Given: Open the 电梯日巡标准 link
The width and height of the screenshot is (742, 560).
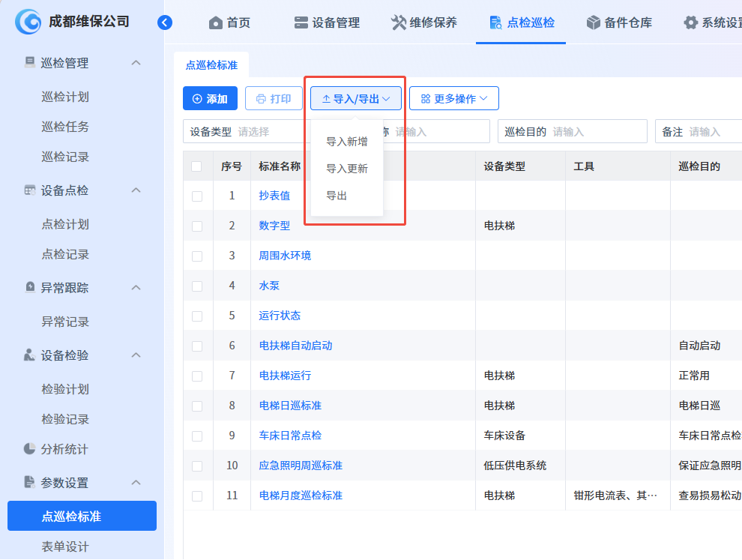Looking at the screenshot, I should pos(290,406).
